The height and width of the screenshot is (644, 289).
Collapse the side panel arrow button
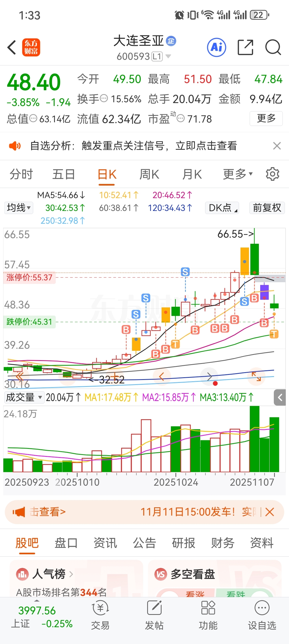[280, 398]
